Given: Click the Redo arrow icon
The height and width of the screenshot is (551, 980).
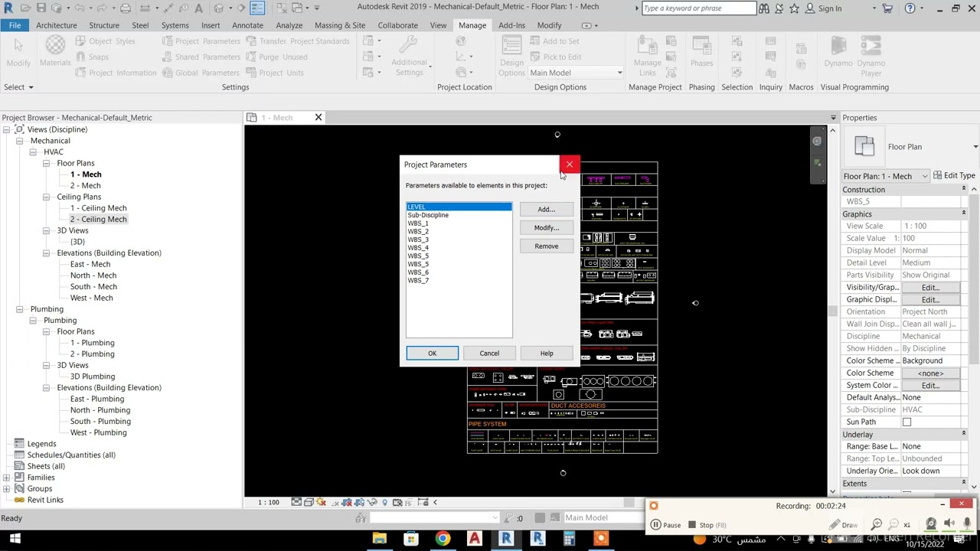Looking at the screenshot, I should click(x=101, y=8).
